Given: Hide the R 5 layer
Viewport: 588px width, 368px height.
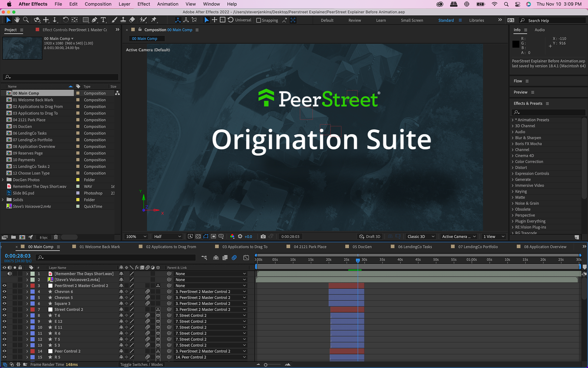Looking at the screenshot, I should click(x=4, y=357).
